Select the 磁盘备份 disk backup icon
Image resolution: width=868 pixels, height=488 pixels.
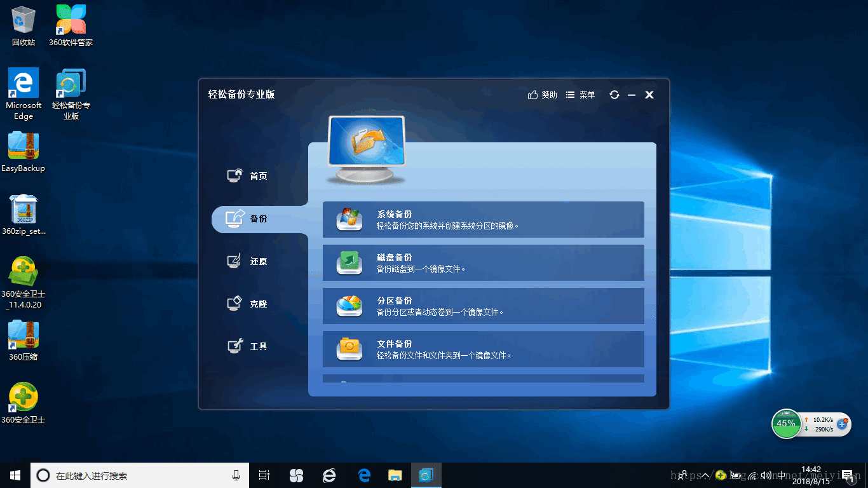pos(349,262)
